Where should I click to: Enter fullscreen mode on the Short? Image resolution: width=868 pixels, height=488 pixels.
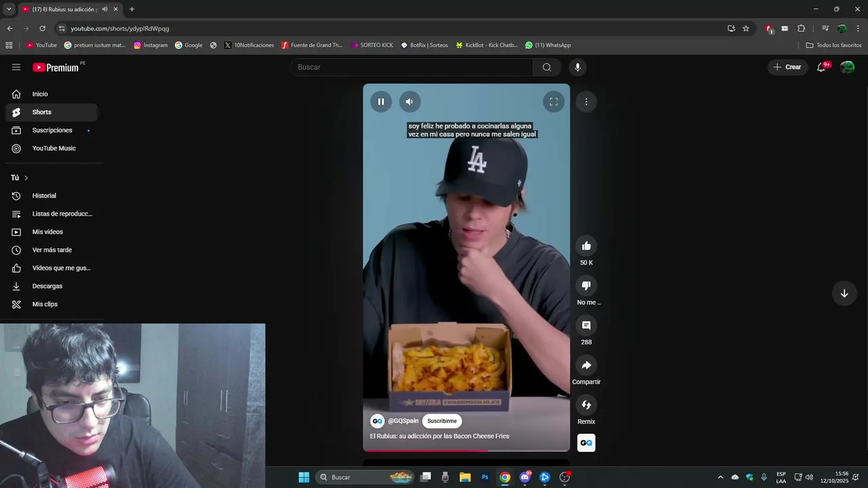[x=553, y=102]
